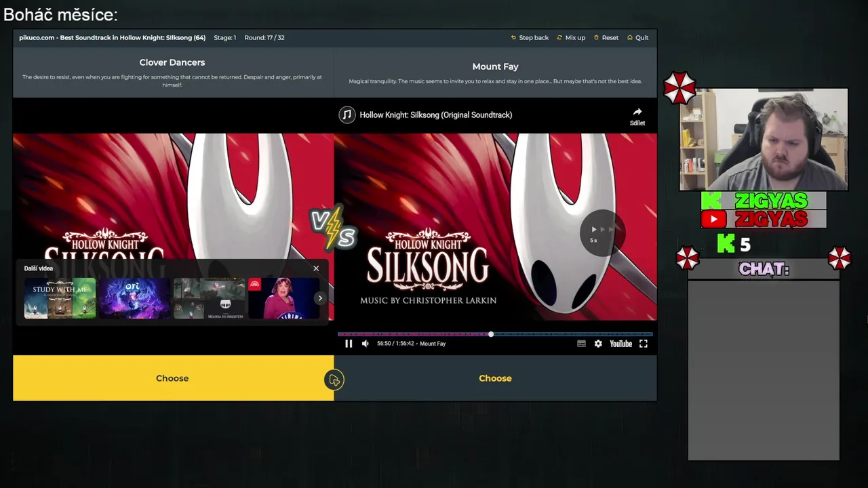Click the Step back button
The height and width of the screenshot is (488, 868).
530,38
